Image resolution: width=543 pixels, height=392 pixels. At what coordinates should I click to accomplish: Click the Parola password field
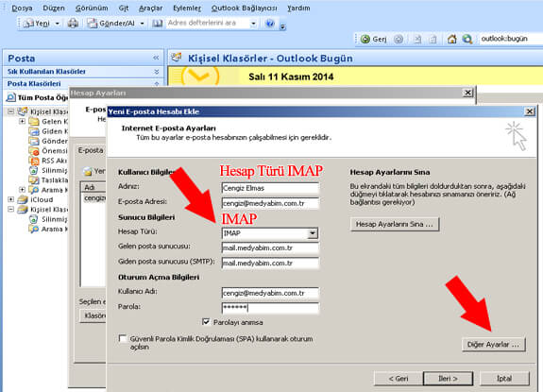(270, 308)
